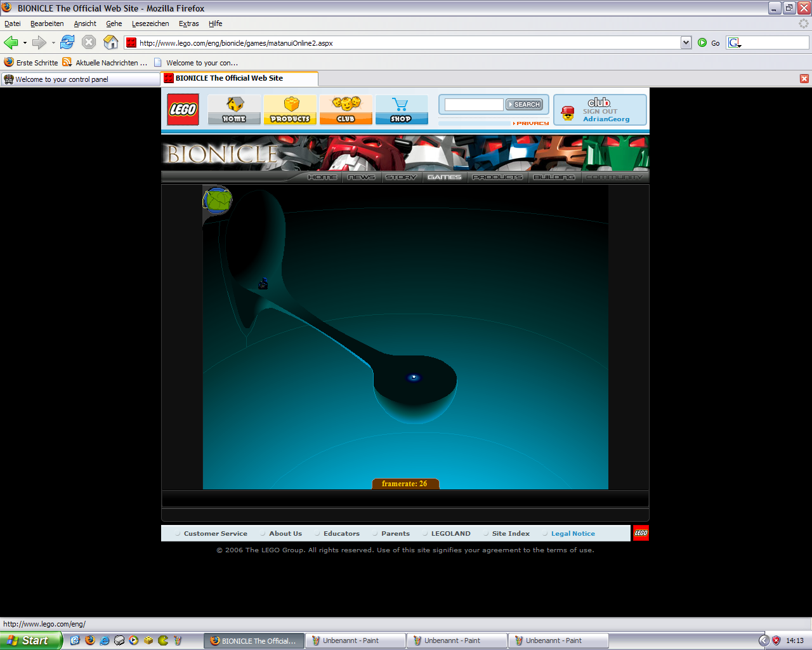Click the red LEGO favicon in the address bar
The height and width of the screenshot is (650, 812).
[x=131, y=43]
